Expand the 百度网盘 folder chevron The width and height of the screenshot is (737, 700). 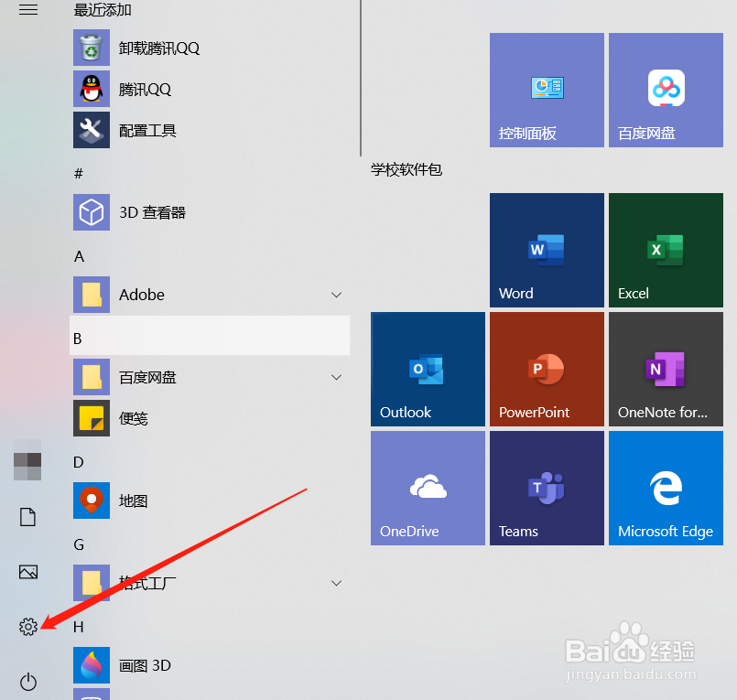point(336,377)
